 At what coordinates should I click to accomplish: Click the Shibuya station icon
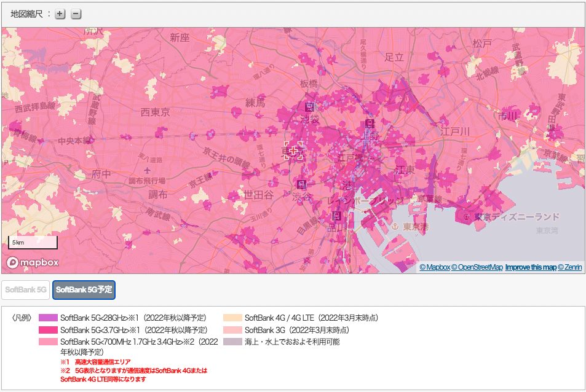[301, 184]
